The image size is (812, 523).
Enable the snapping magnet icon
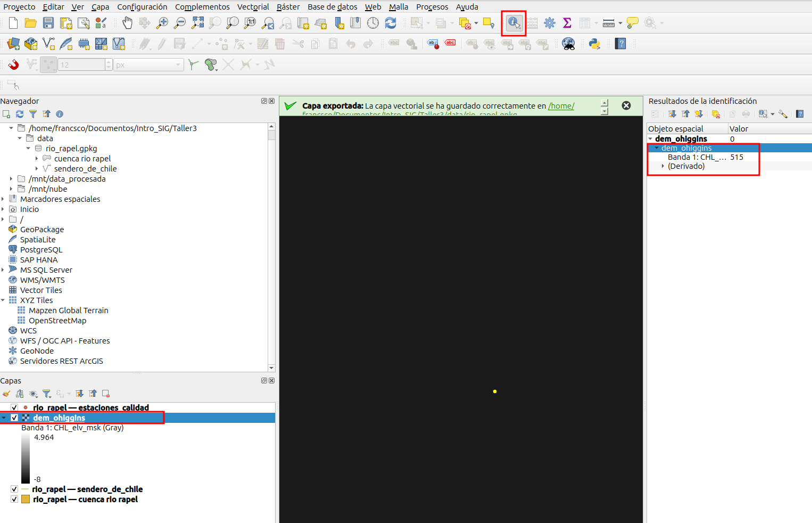click(13, 65)
